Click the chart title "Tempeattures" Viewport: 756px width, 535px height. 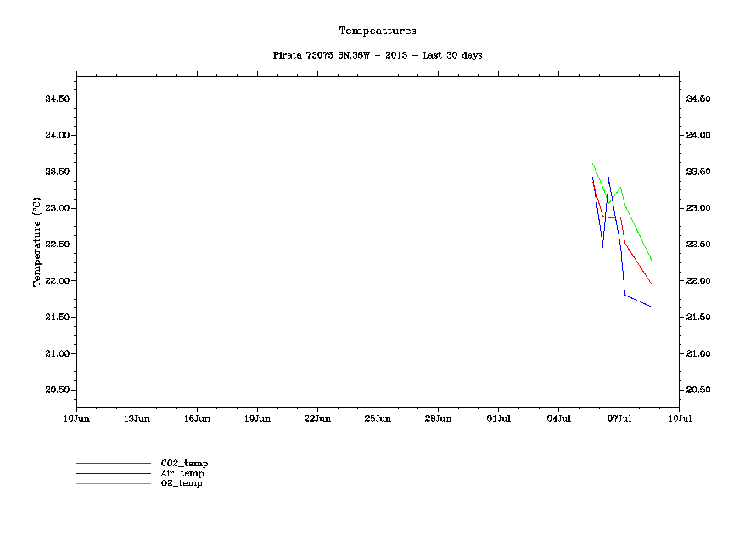click(x=378, y=31)
